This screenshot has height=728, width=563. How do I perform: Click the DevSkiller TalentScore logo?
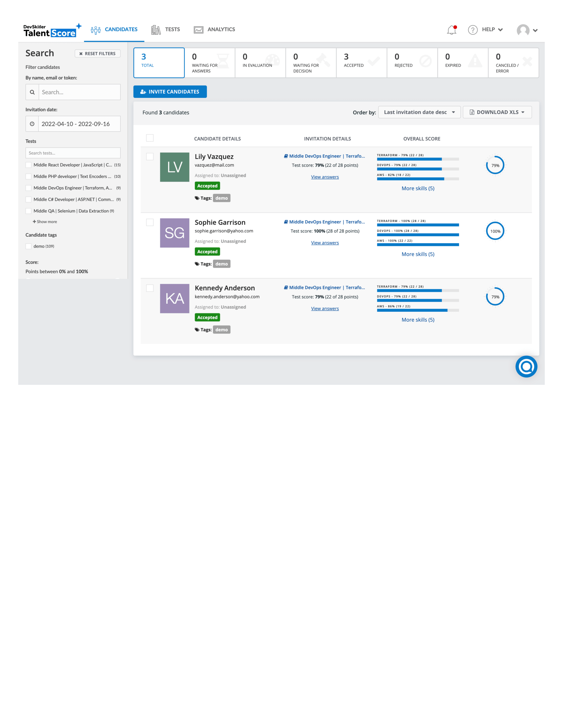click(50, 30)
